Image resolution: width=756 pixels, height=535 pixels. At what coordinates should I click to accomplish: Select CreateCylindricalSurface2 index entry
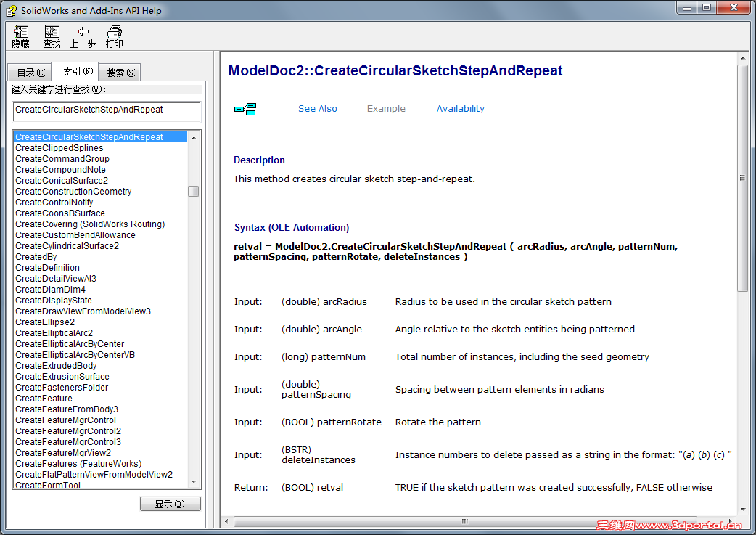click(67, 246)
